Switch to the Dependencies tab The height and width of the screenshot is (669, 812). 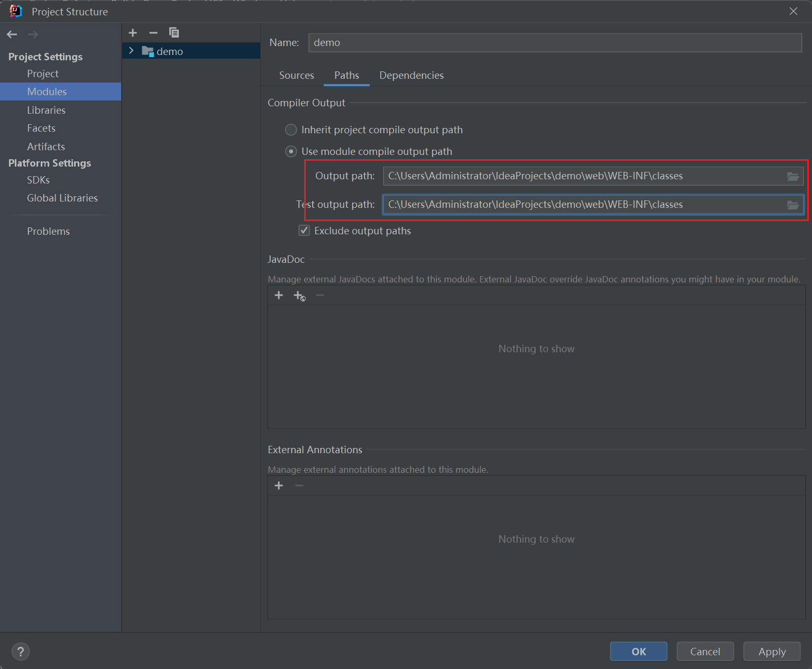[x=411, y=75]
